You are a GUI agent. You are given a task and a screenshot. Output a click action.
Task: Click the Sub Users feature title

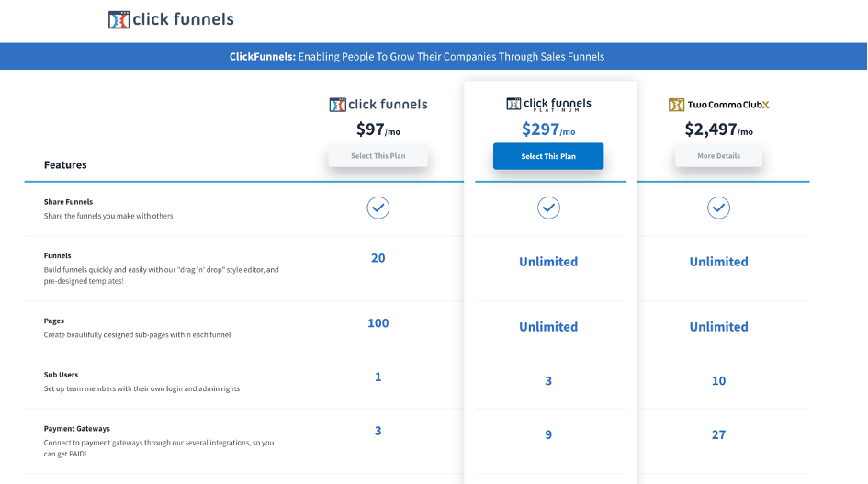pyautogui.click(x=61, y=375)
